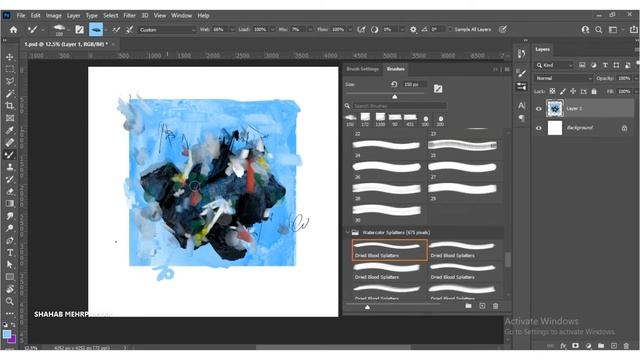The image size is (640, 360).
Task: Open the brush preset picker arrow
Action: tap(68, 30)
